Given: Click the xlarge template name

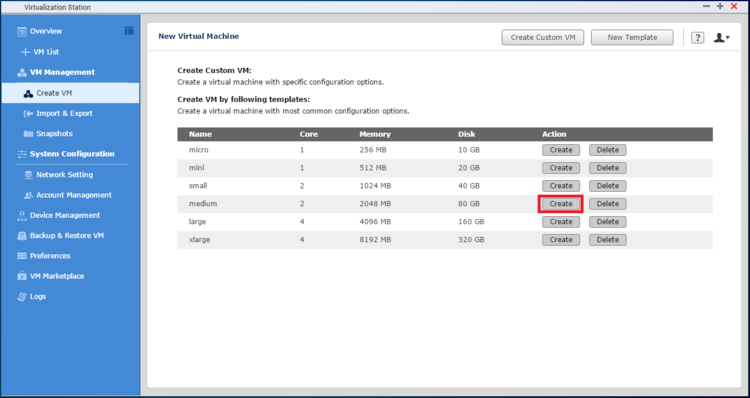Looking at the screenshot, I should click(x=199, y=240).
